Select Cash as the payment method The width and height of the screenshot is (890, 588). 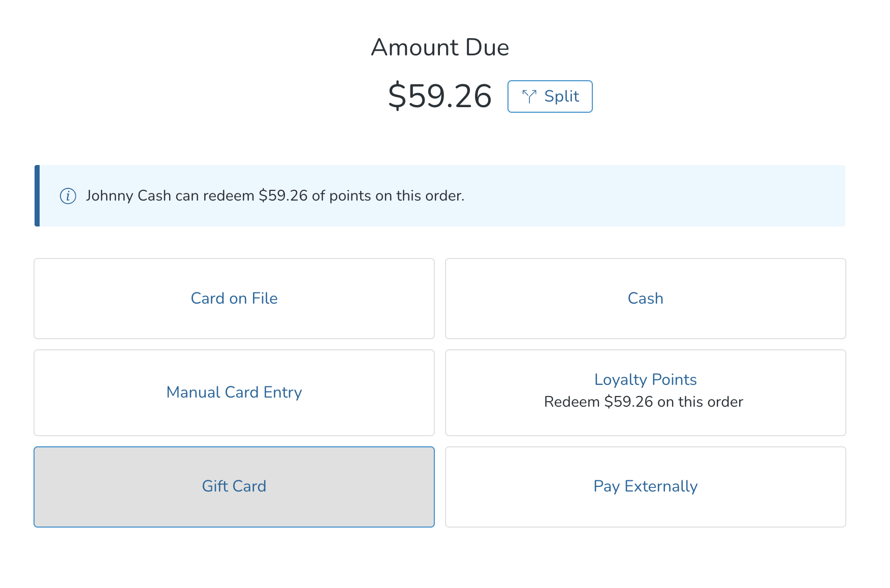(x=645, y=299)
